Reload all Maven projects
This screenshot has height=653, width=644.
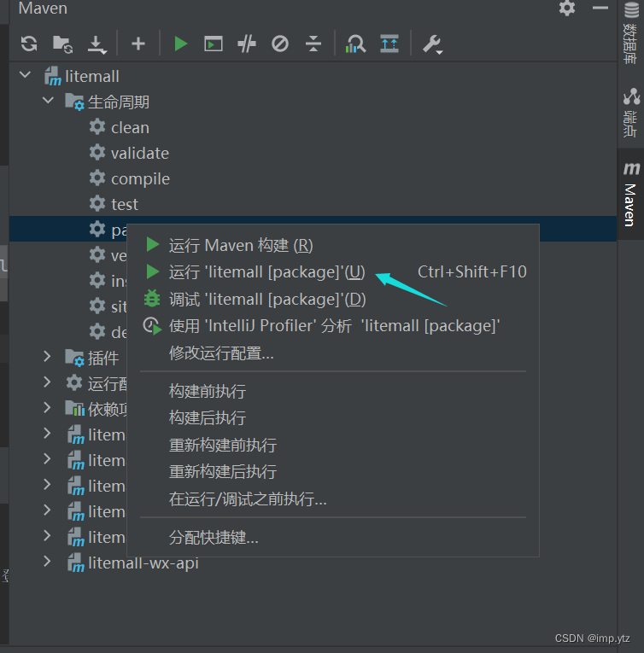pos(29,44)
